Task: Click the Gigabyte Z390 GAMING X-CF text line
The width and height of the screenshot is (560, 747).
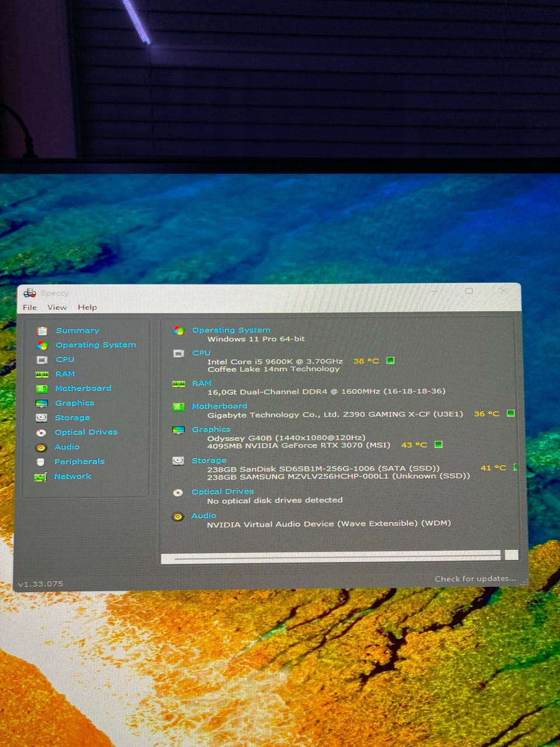Action: (335, 414)
